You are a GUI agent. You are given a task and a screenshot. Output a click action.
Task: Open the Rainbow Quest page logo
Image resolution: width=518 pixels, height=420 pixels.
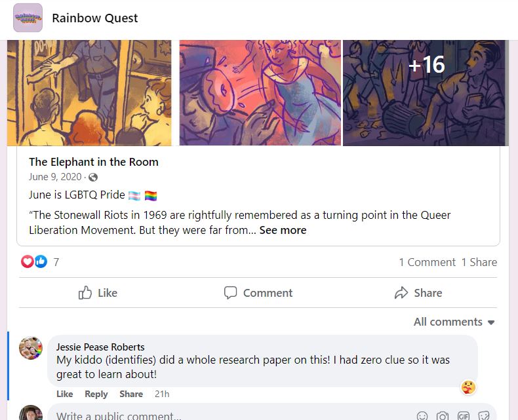[x=28, y=18]
